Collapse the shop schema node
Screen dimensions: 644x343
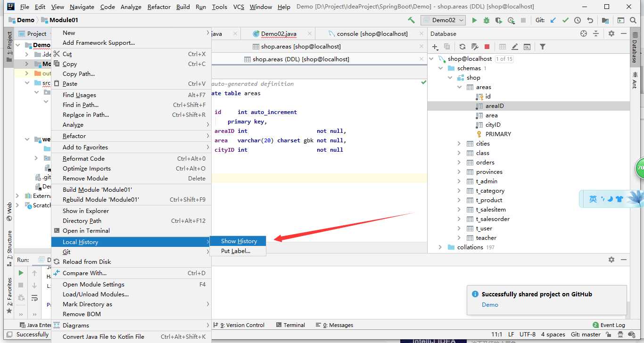pyautogui.click(x=450, y=78)
